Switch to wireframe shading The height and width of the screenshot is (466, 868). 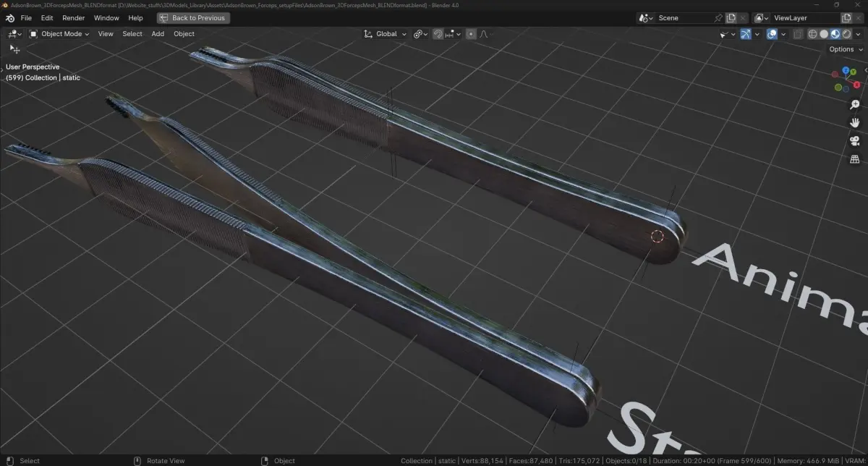coord(812,34)
